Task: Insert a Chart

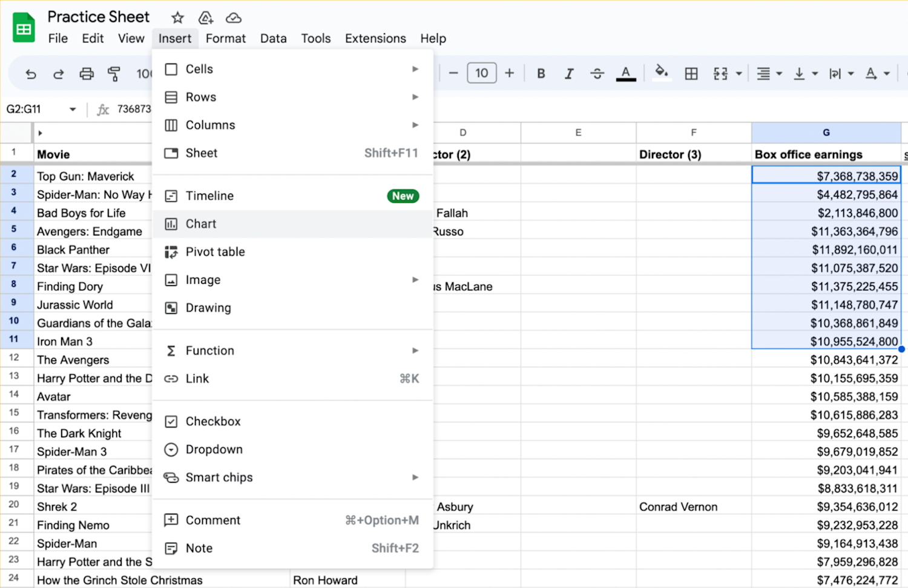Action: pyautogui.click(x=292, y=224)
